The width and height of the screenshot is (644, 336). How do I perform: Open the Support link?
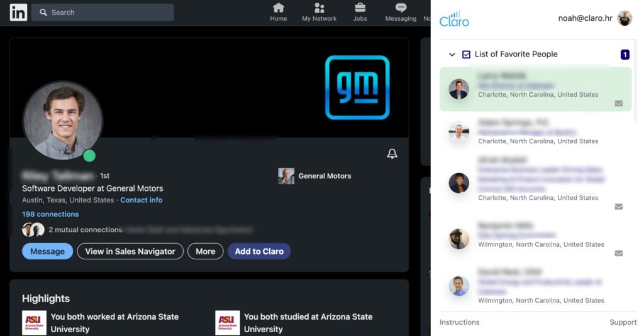click(623, 322)
